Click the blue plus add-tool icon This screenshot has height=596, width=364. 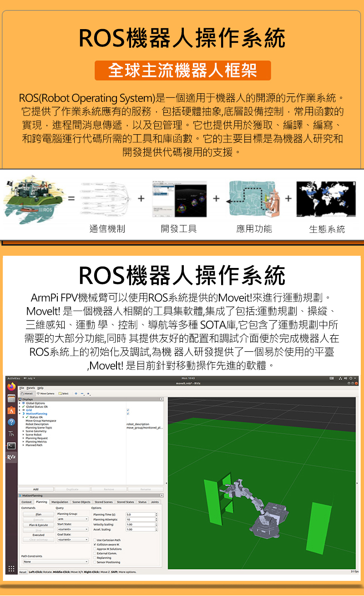click(x=76, y=394)
